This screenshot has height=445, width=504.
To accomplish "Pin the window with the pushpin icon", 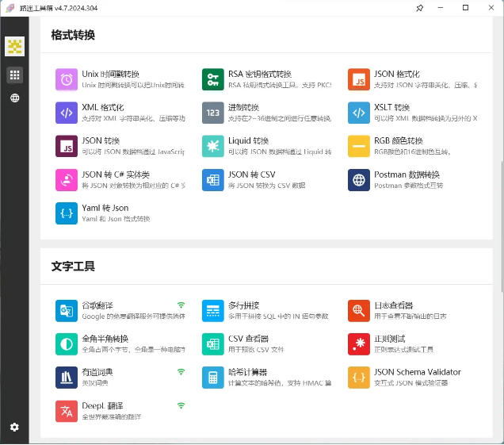I will pyautogui.click(x=419, y=8).
